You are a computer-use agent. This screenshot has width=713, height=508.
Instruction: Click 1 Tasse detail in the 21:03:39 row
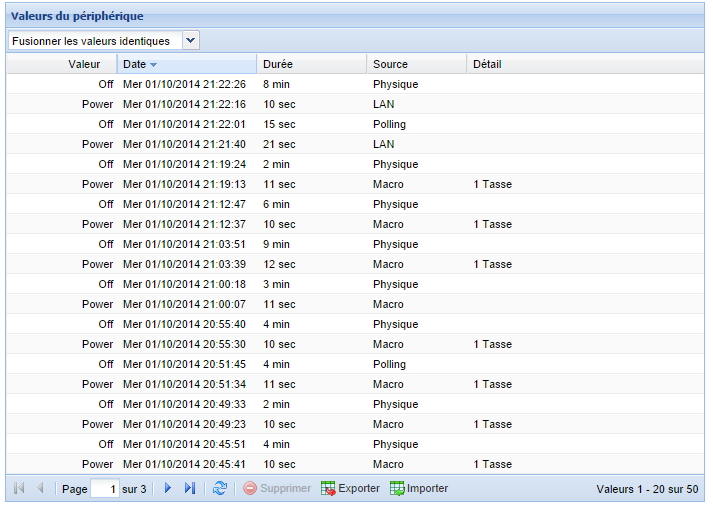pyautogui.click(x=492, y=264)
